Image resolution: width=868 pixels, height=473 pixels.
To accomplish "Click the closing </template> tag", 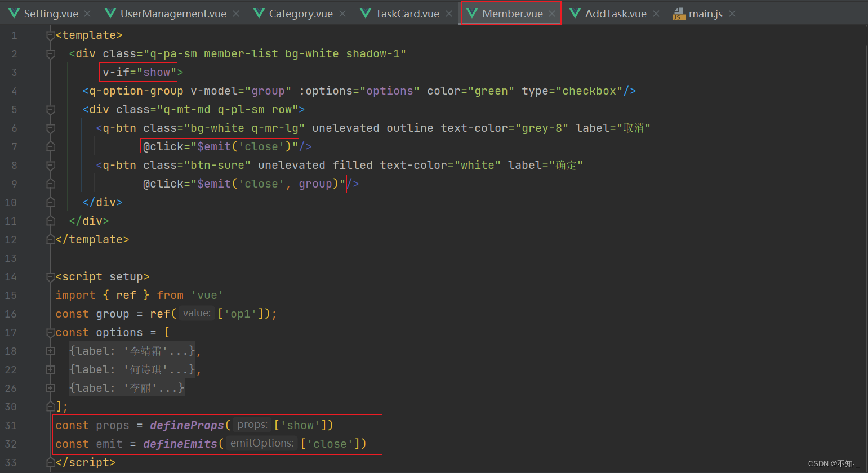I will [x=92, y=240].
